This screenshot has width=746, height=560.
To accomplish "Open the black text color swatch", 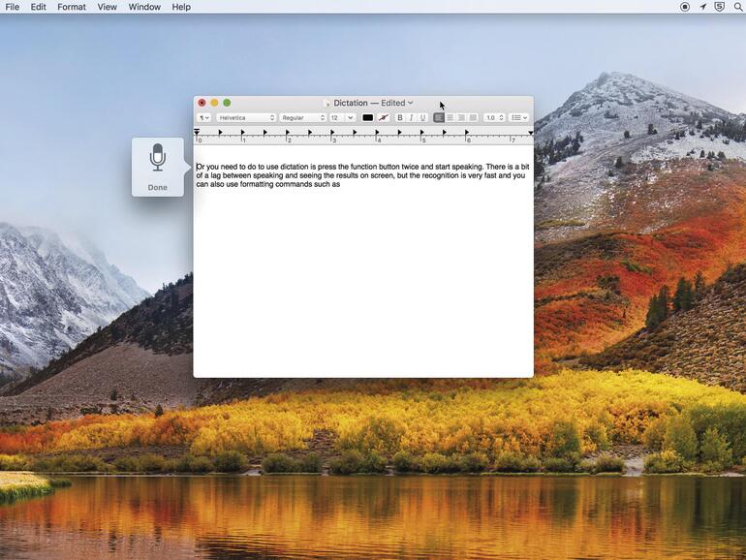I will (x=367, y=117).
